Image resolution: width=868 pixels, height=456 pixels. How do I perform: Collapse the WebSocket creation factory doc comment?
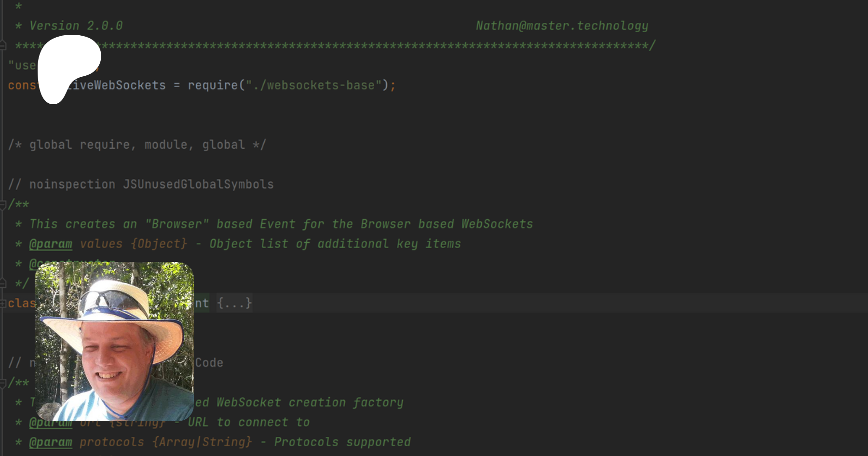(x=3, y=383)
